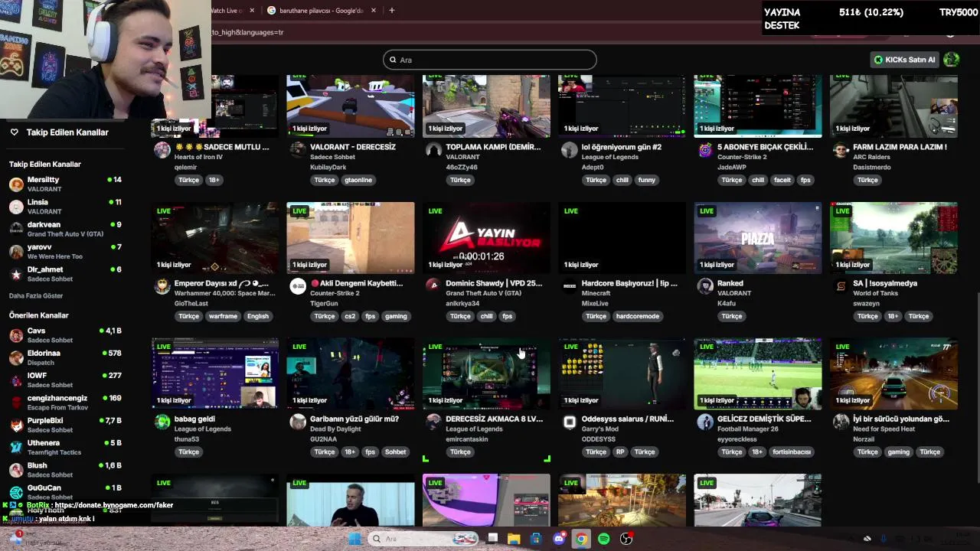Open Discord from the taskbar
Viewport: 980px width, 551px height.
pyautogui.click(x=559, y=539)
